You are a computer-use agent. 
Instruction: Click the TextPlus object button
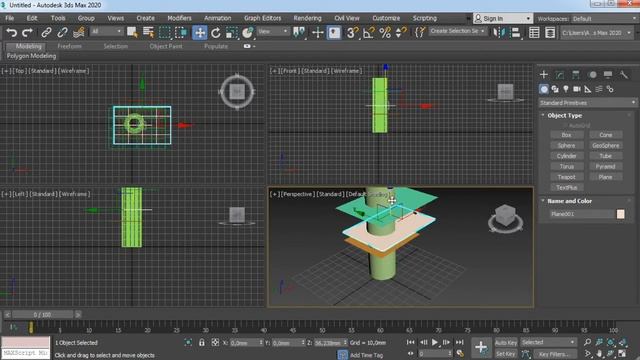(566, 187)
